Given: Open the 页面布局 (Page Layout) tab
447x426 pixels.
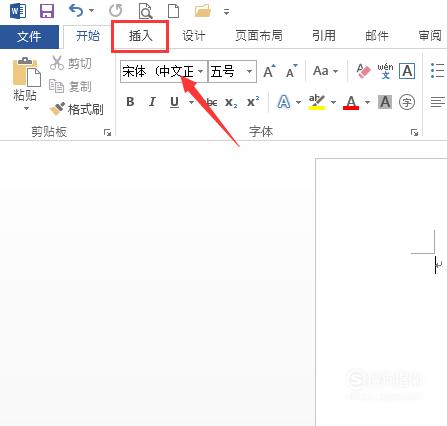Looking at the screenshot, I should coord(259,36).
